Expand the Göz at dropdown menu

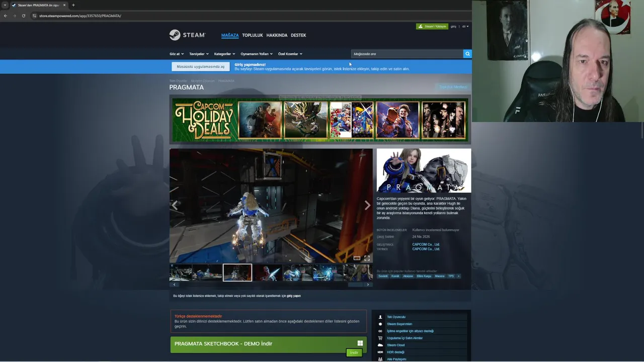pyautogui.click(x=177, y=54)
